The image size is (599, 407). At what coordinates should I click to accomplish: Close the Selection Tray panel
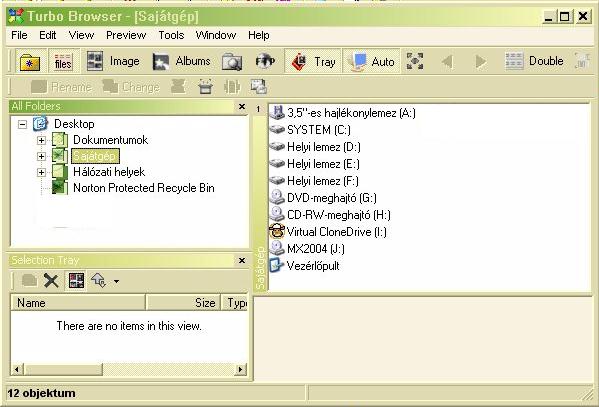(242, 260)
